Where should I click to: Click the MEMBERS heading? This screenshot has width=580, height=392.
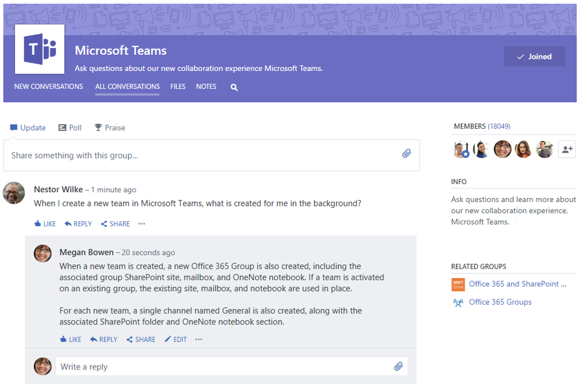pos(470,126)
